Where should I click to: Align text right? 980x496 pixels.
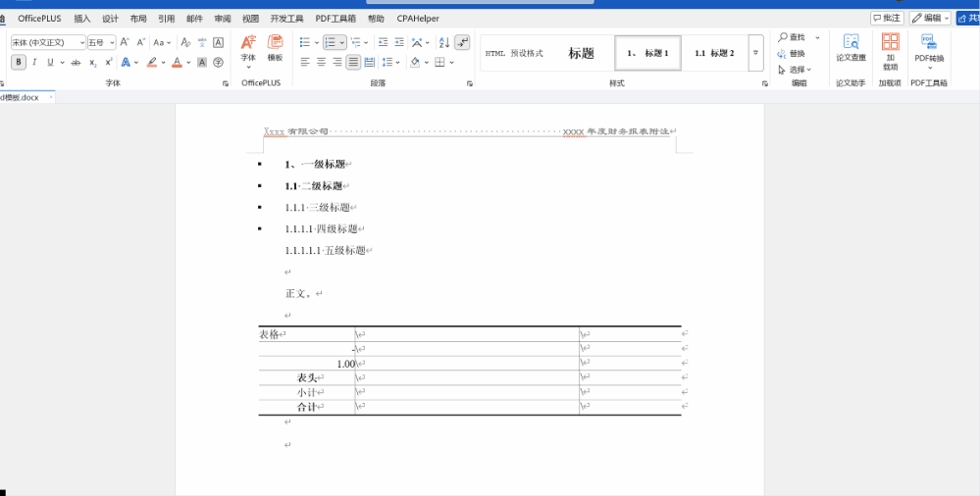click(337, 62)
